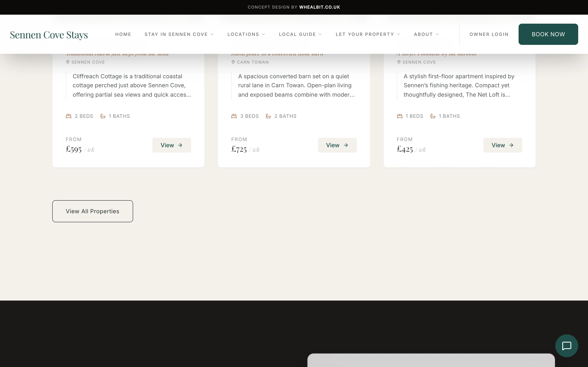The image size is (588, 367).
Task: Click the bath icon on the £595 card
Action: point(103,116)
